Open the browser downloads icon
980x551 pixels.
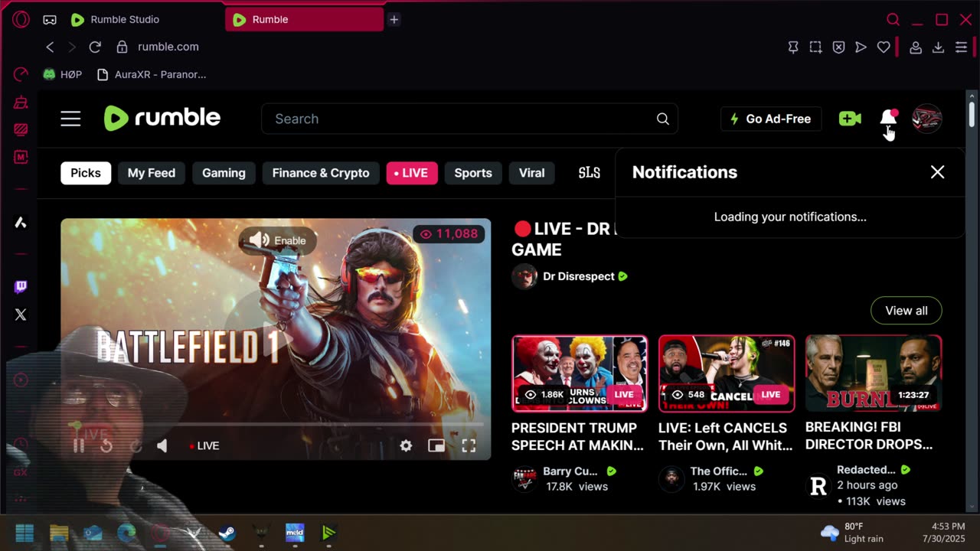pyautogui.click(x=938, y=47)
